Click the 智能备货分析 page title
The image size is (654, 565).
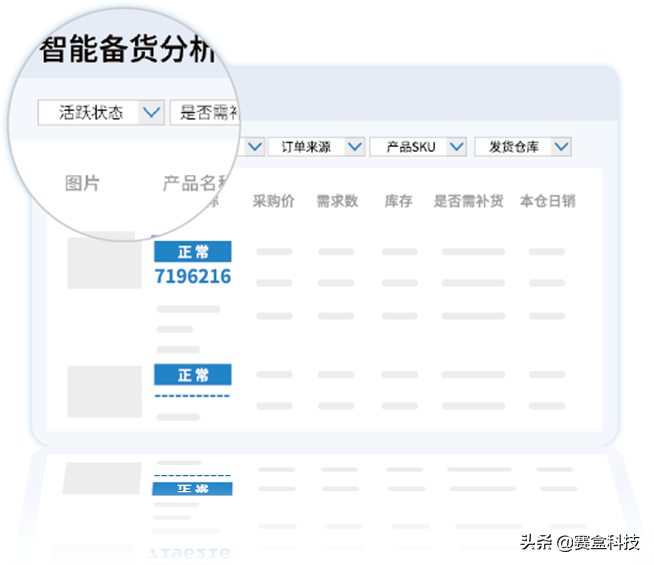pyautogui.click(x=128, y=49)
